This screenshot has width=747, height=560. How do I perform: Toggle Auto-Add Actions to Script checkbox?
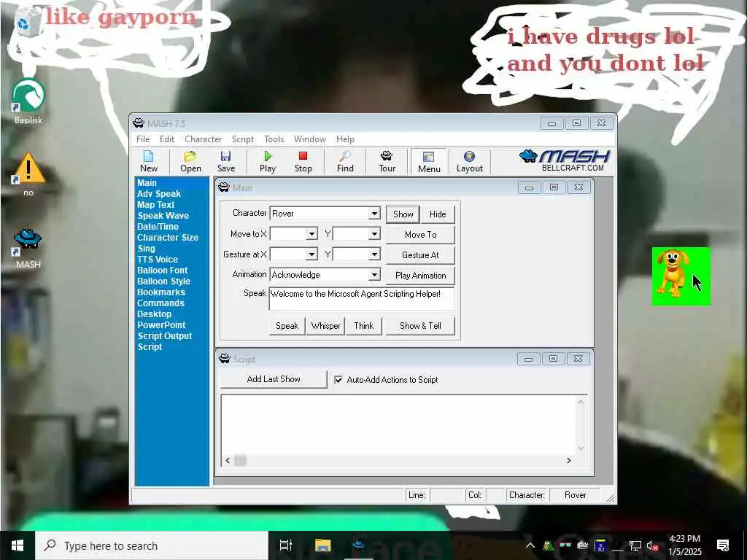[338, 379]
